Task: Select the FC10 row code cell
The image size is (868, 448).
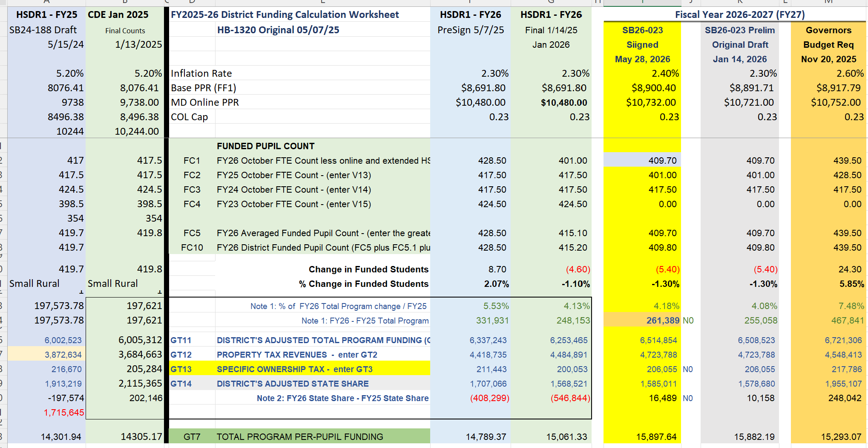Action: (x=192, y=248)
